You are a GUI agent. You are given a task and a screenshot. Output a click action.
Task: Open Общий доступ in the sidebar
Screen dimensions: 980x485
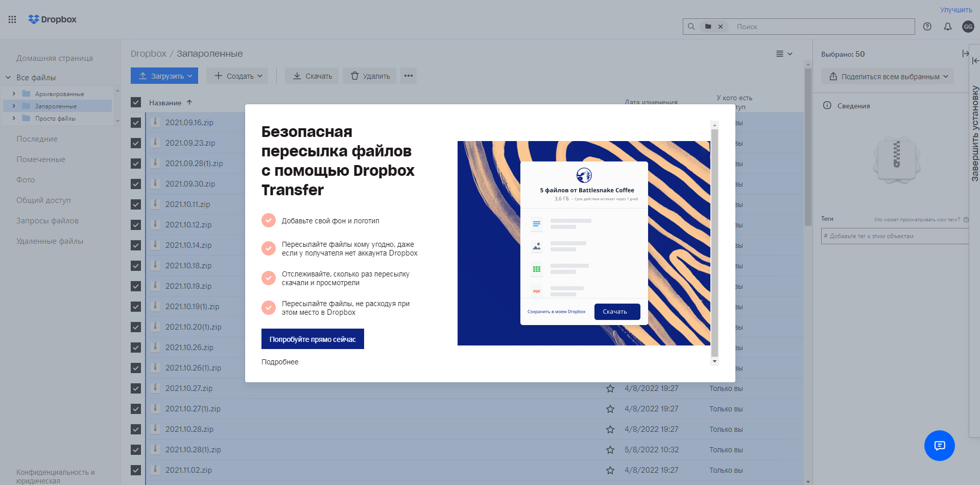(43, 200)
